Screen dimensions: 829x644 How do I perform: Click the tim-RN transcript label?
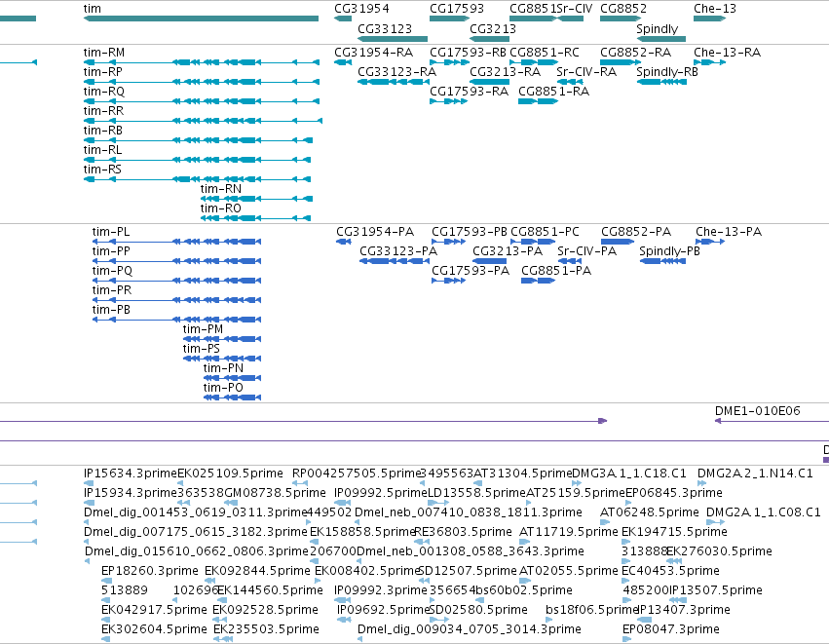click(x=221, y=189)
